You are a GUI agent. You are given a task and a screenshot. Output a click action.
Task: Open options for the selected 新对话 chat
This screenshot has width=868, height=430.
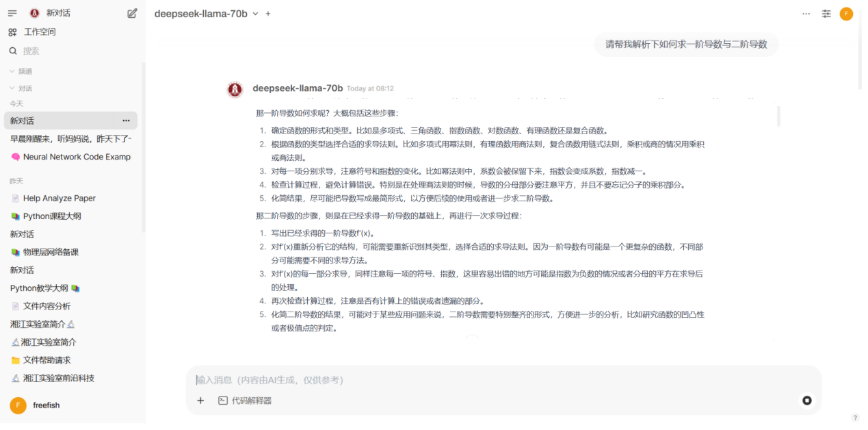pyautogui.click(x=126, y=121)
